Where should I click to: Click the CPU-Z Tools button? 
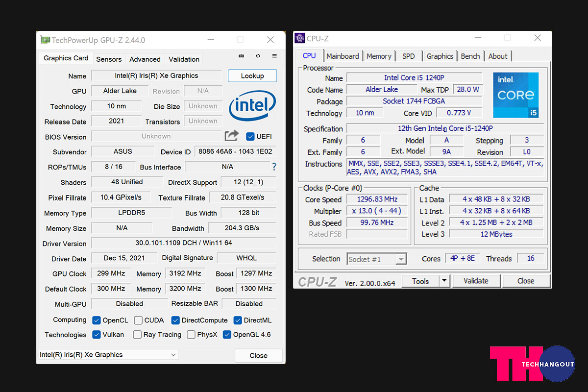[420, 281]
